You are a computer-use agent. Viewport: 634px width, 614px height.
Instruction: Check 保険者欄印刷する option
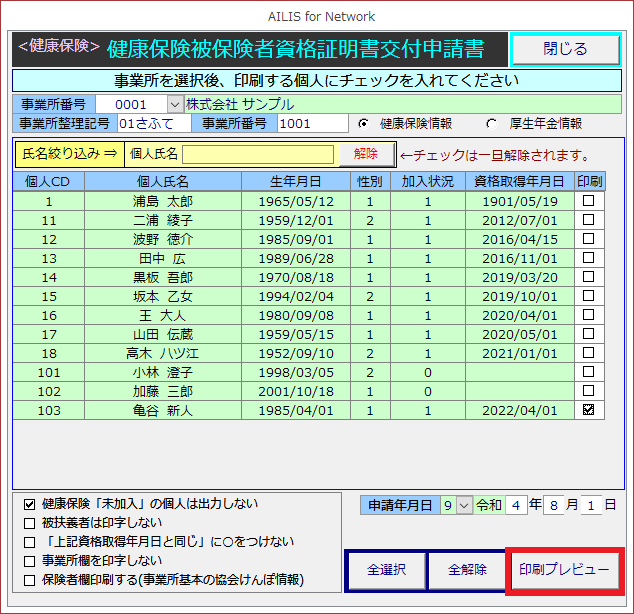click(29, 580)
